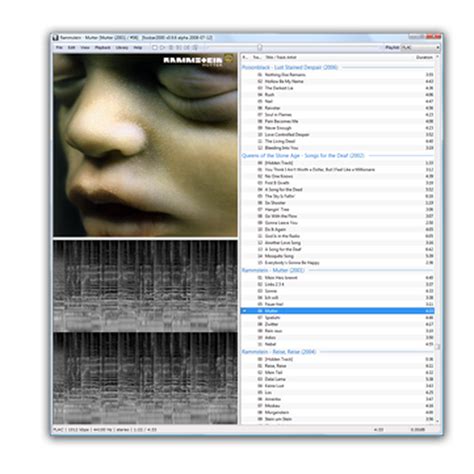Open the Playlist dropdown showing FLAC
The image size is (474, 474).
420,48
